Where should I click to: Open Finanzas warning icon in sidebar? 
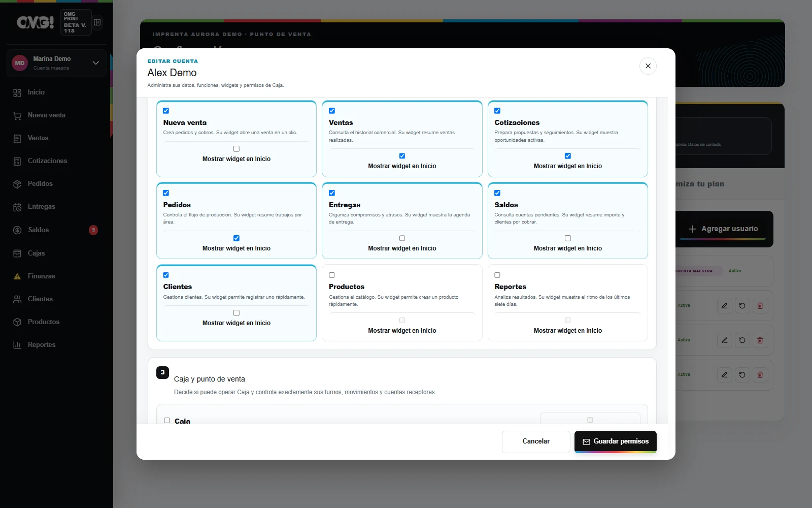[17, 276]
